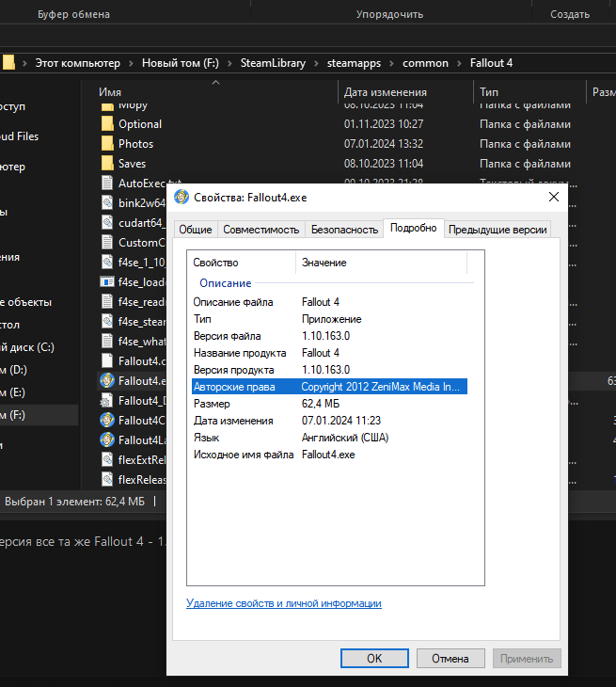This screenshot has width=616, height=687.
Task: Select the Optional folder icon
Action: point(107,124)
